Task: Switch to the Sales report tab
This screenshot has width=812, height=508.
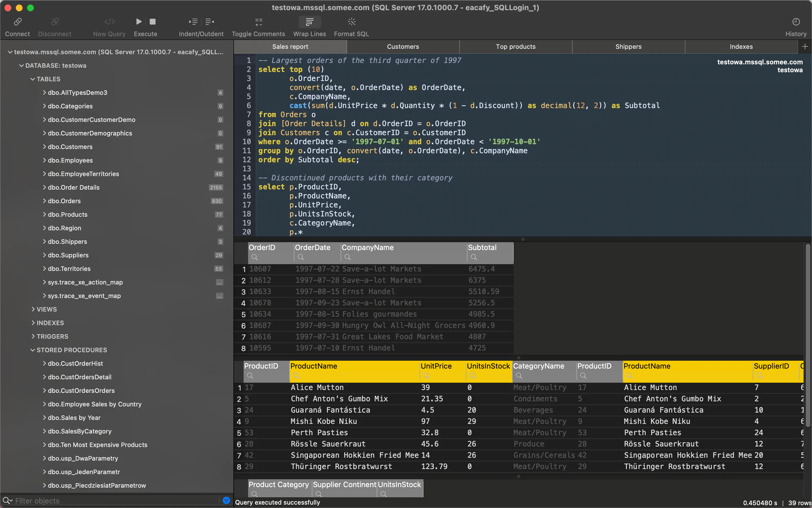Action: coord(290,47)
